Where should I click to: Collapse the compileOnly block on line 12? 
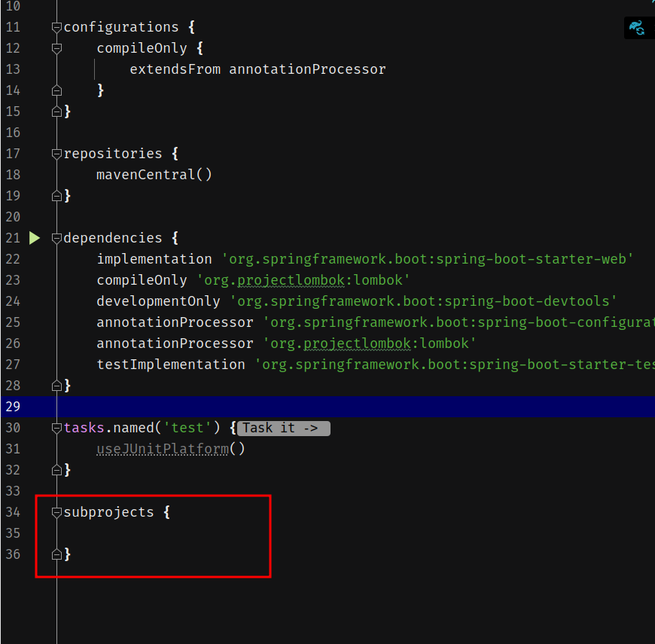coord(56,48)
